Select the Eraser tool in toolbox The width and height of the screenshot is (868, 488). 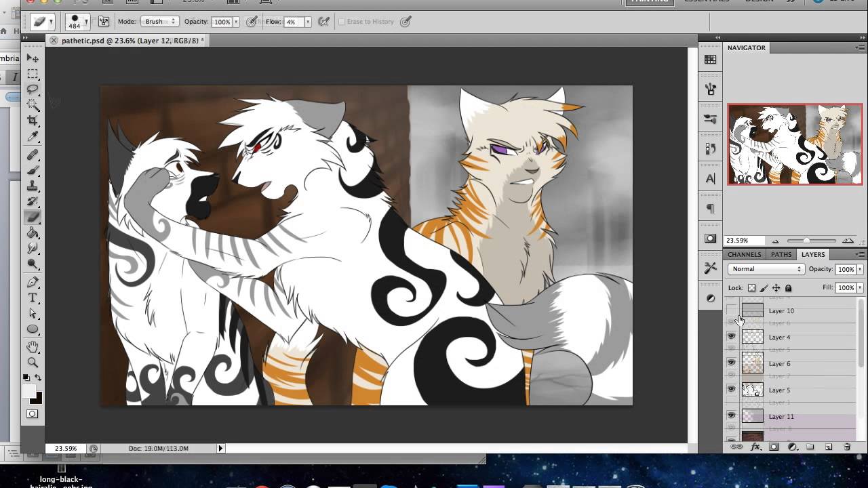coord(33,218)
